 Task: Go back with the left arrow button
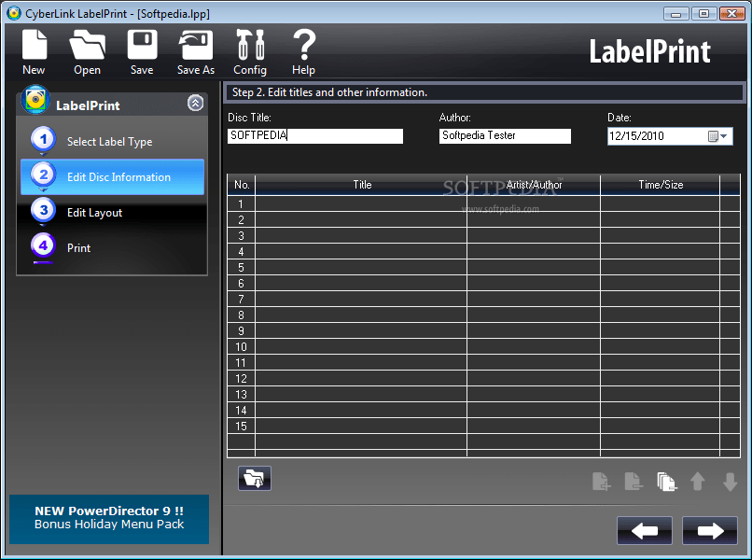(645, 531)
